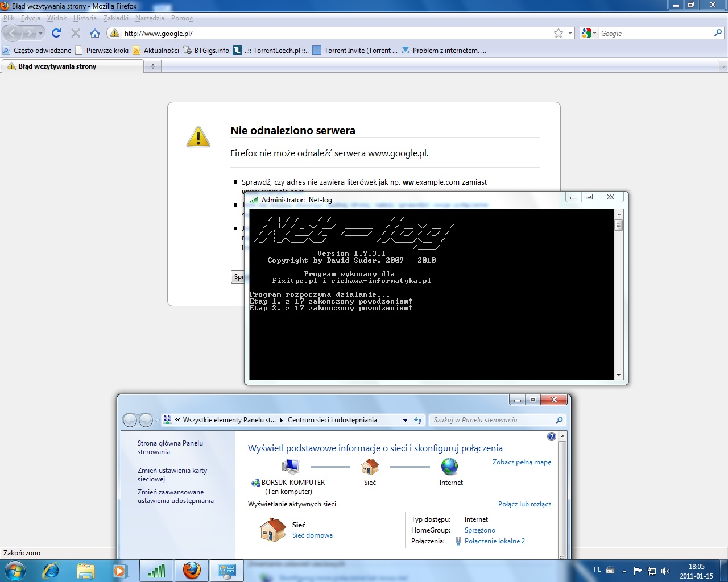The width and height of the screenshot is (728, 582).
Task: Open the Edycja menu
Action: (31, 18)
